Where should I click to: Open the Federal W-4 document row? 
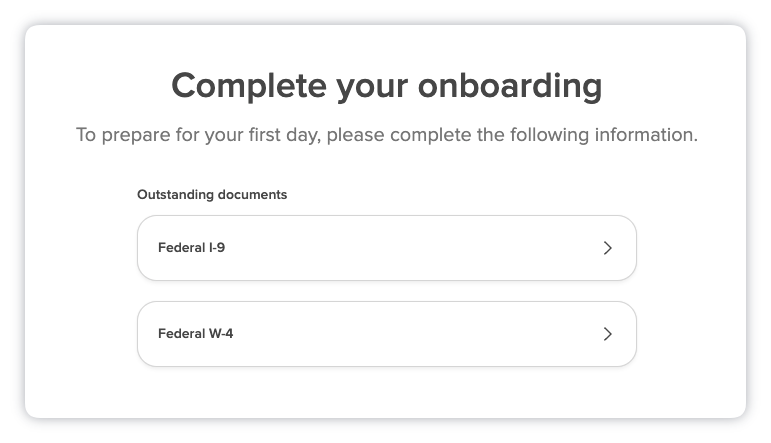[x=387, y=334]
